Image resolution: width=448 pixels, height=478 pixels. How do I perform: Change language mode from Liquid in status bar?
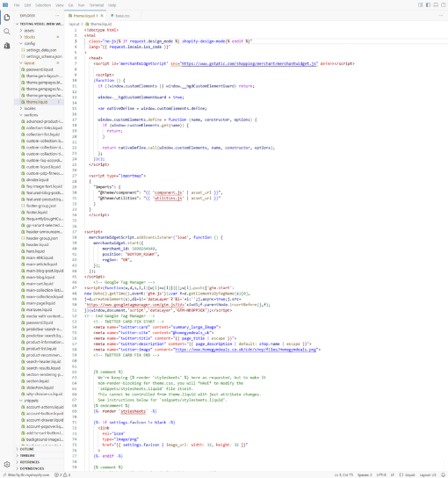(x=408, y=474)
